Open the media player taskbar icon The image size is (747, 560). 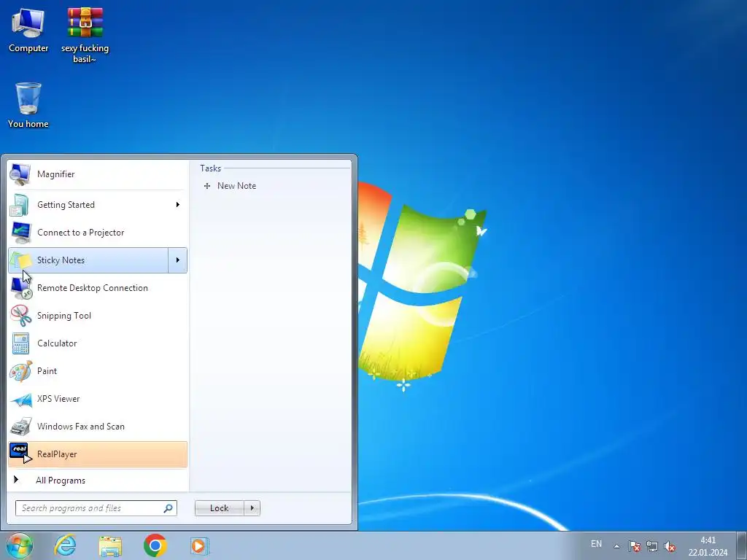tap(199, 545)
